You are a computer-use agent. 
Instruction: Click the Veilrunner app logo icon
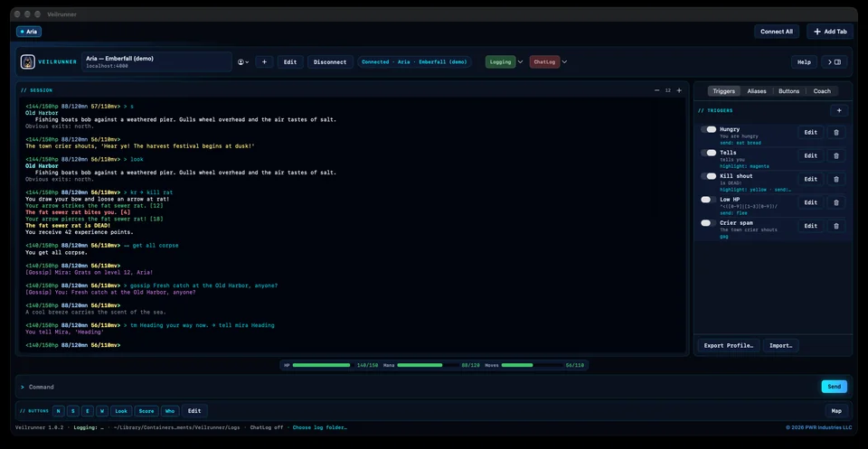coord(28,62)
